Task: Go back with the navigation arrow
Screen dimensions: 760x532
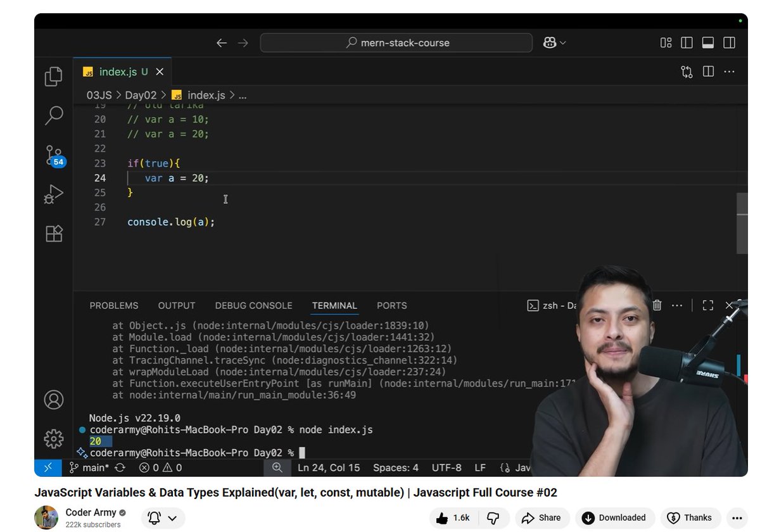Action: pyautogui.click(x=221, y=43)
